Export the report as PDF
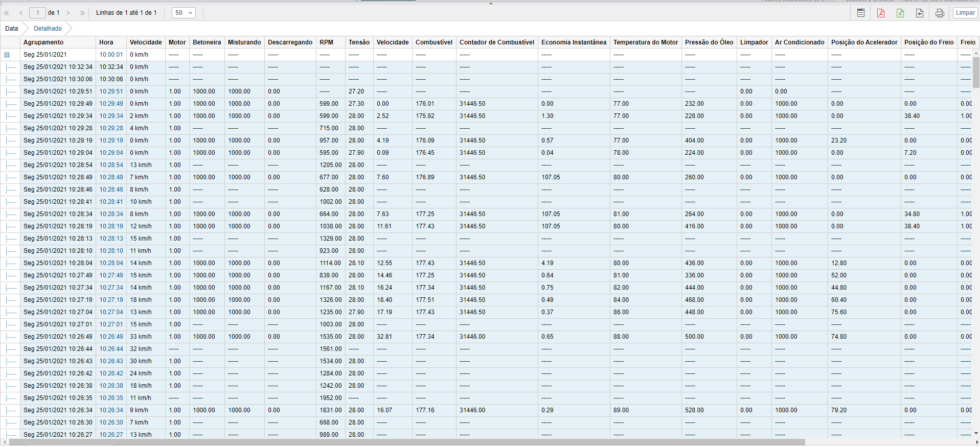Viewport: 980px width, 447px height. tap(880, 13)
